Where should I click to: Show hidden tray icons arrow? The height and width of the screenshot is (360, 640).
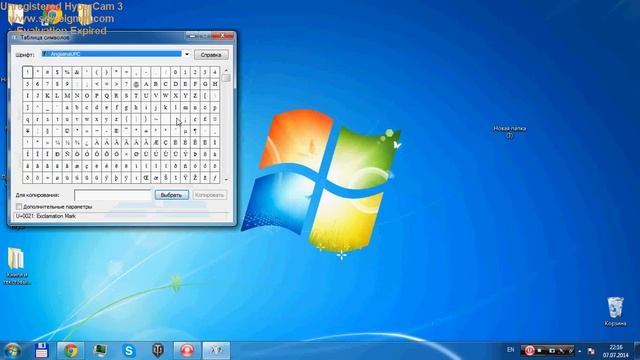pyautogui.click(x=580, y=351)
